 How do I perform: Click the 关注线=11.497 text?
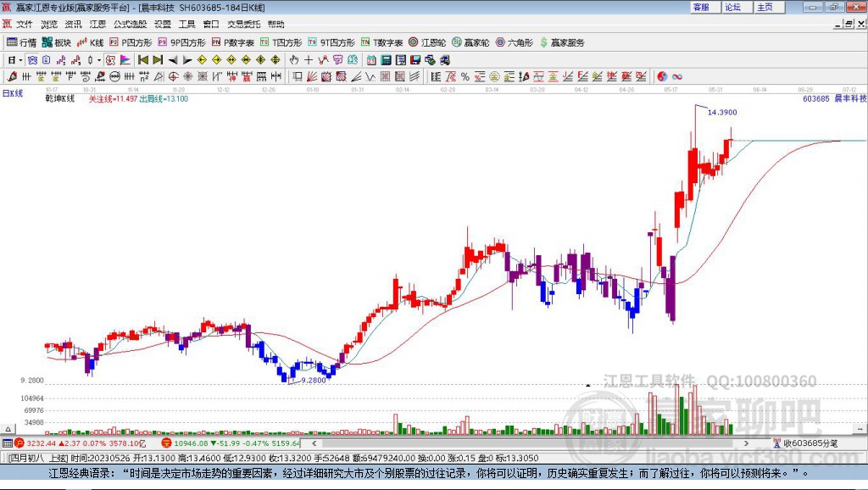[x=113, y=98]
